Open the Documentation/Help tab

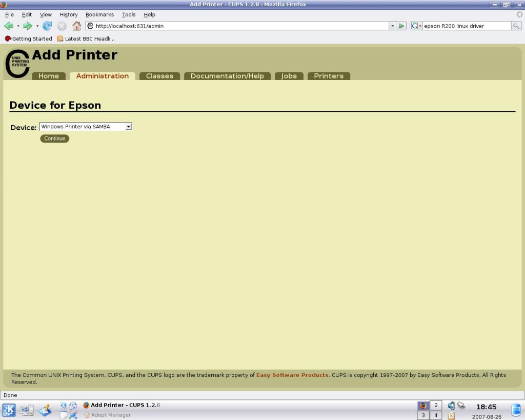[x=227, y=76]
